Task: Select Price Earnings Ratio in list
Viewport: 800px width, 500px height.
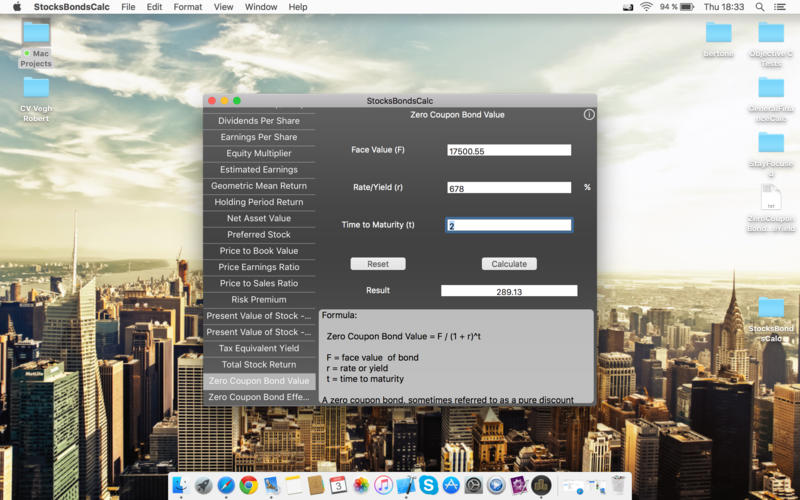Action: tap(259, 267)
